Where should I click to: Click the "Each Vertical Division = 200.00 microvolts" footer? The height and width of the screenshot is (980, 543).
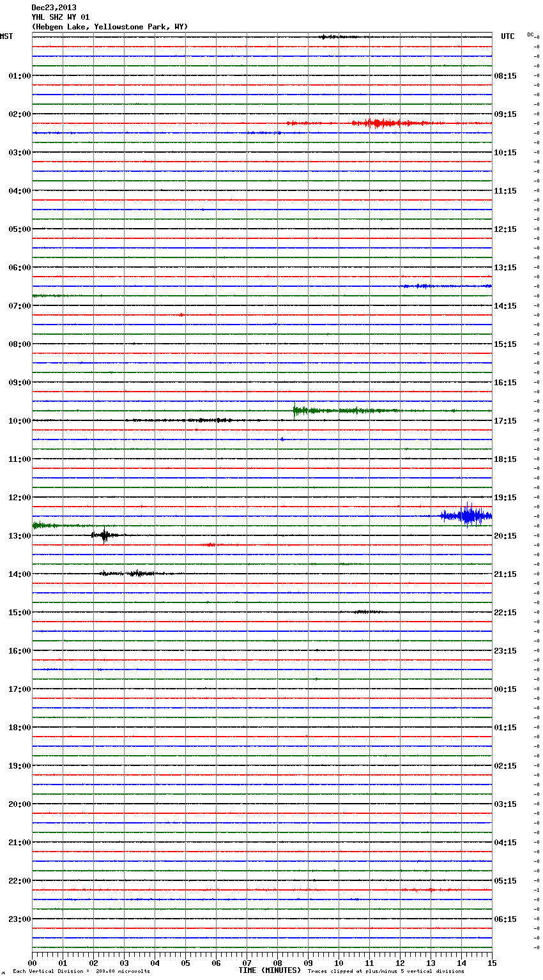click(x=81, y=972)
